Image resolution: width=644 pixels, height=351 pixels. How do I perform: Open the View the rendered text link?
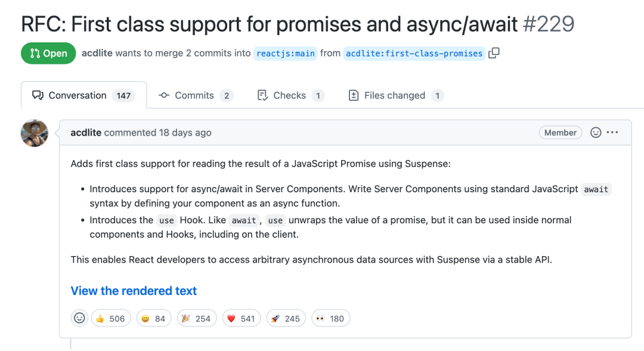pos(134,291)
